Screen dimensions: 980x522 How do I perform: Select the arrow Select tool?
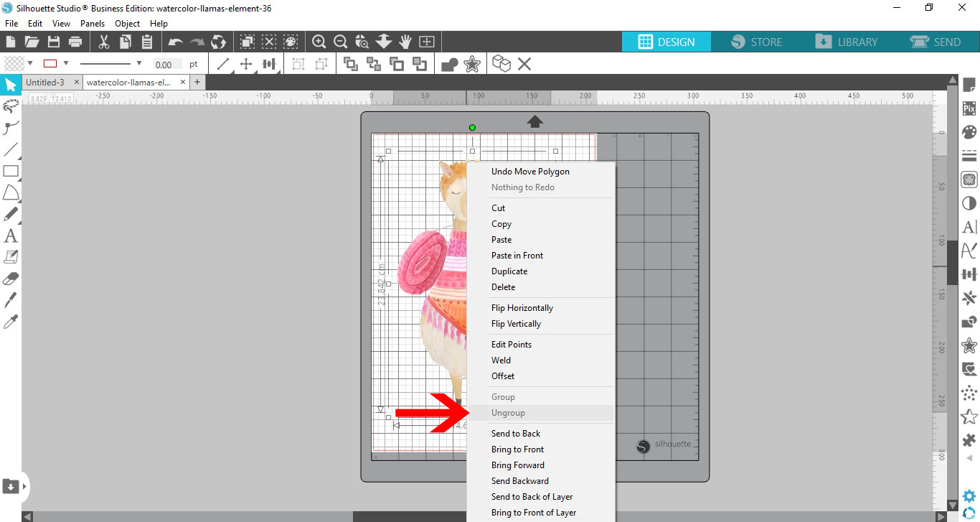click(11, 85)
